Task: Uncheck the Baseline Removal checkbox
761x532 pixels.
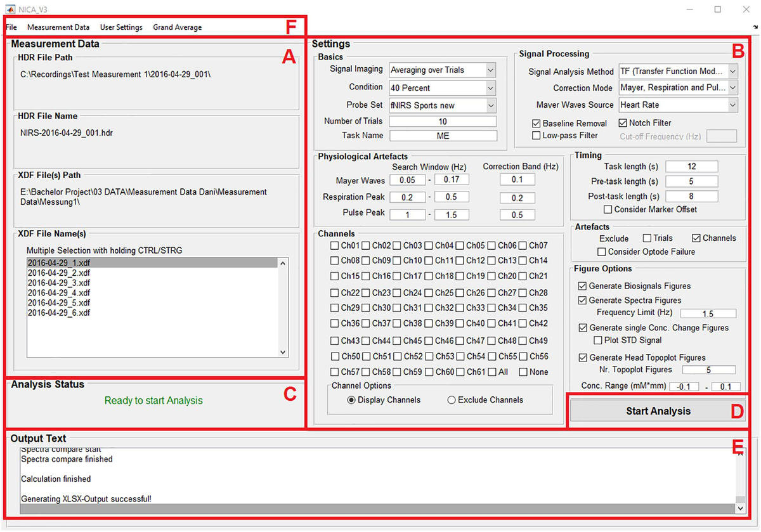Action: pyautogui.click(x=537, y=123)
